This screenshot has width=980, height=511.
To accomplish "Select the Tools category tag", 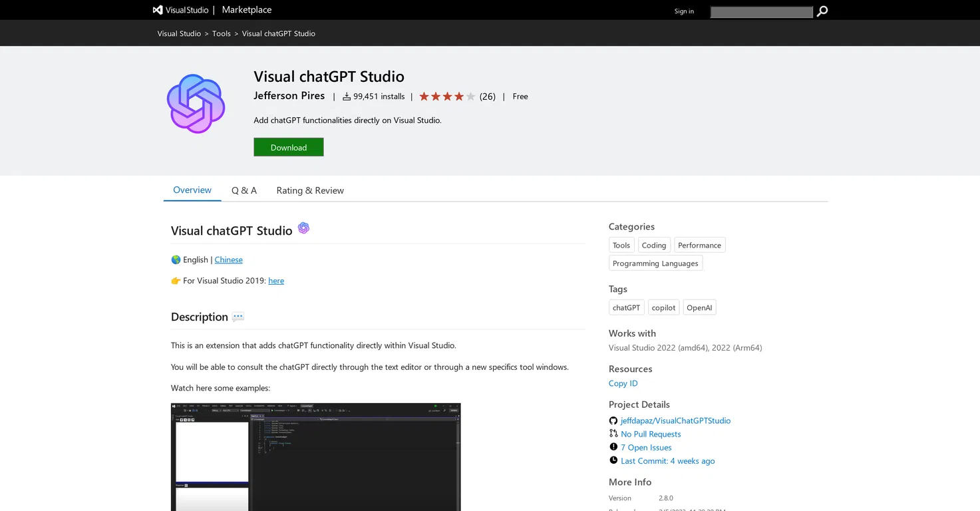I will (621, 245).
